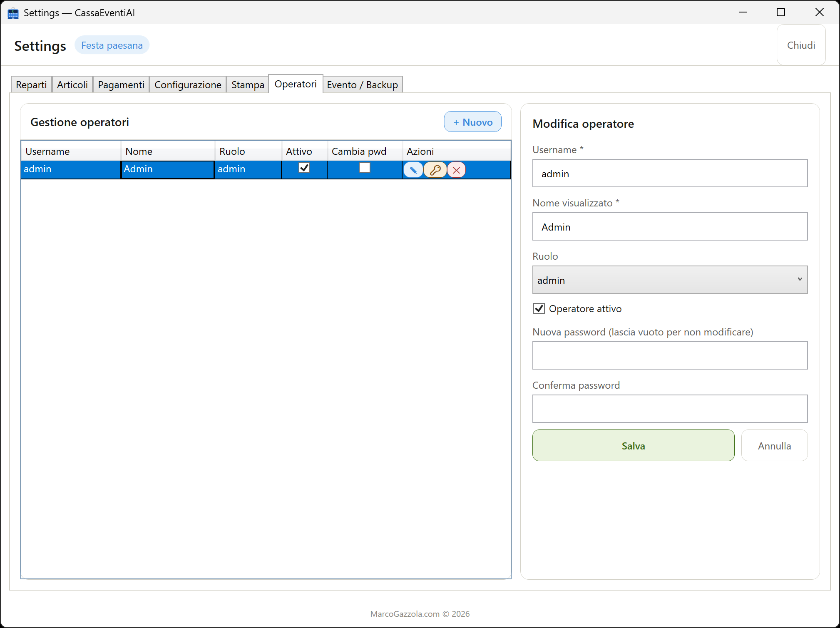Sort by the Ruolo column header
840x628 pixels.
pos(248,151)
